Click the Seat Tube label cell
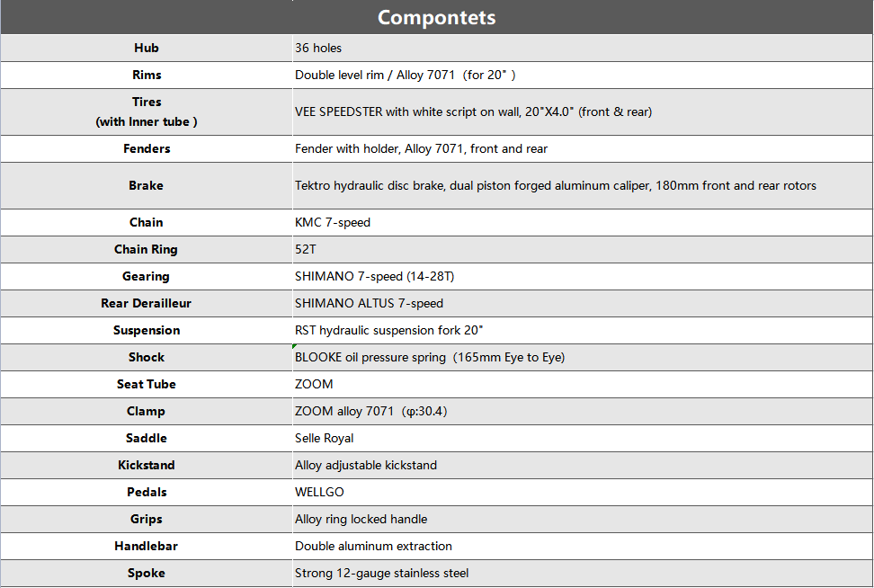The width and height of the screenshot is (874, 588). click(x=146, y=384)
